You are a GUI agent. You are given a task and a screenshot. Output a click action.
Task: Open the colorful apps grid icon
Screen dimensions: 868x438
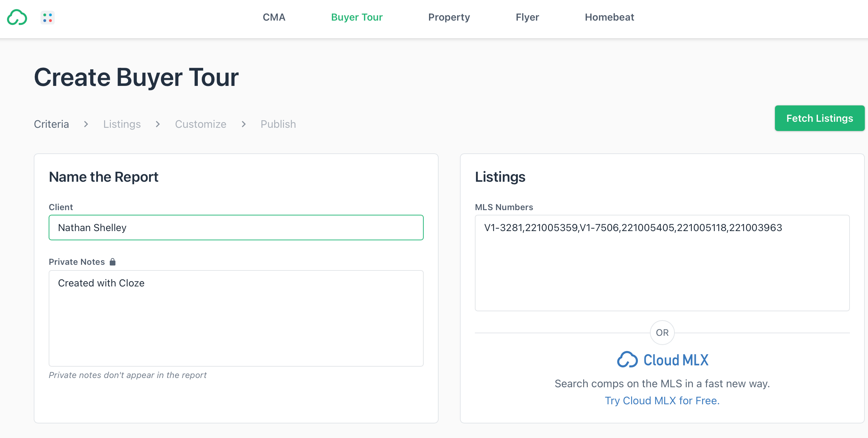[x=47, y=17]
